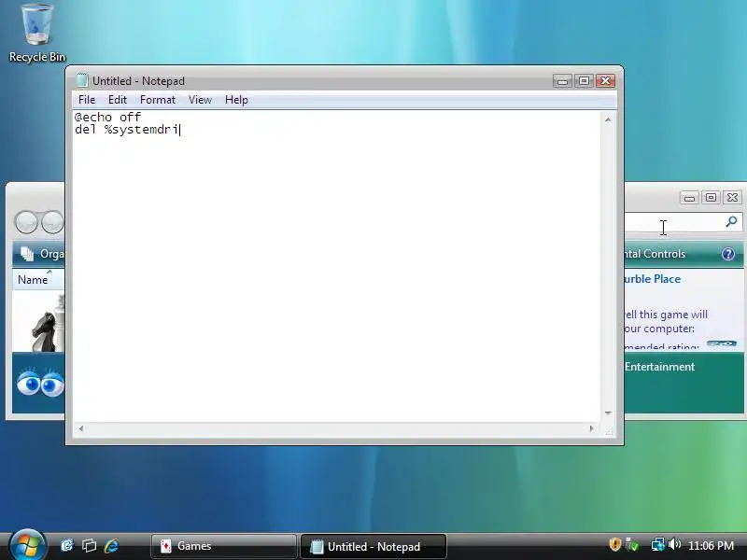Screen dimensions: 747x560
Task: Minimize the Notepad window
Action: tap(562, 81)
